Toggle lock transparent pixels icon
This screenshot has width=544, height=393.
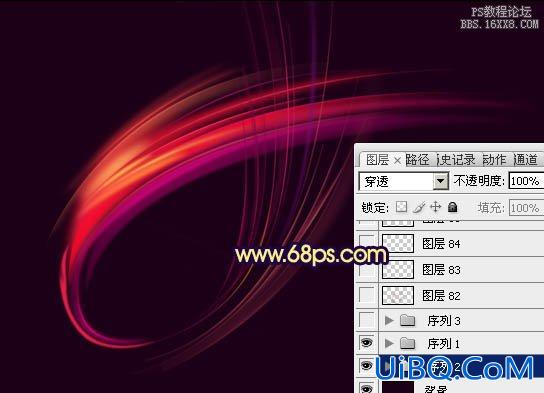[401, 207]
